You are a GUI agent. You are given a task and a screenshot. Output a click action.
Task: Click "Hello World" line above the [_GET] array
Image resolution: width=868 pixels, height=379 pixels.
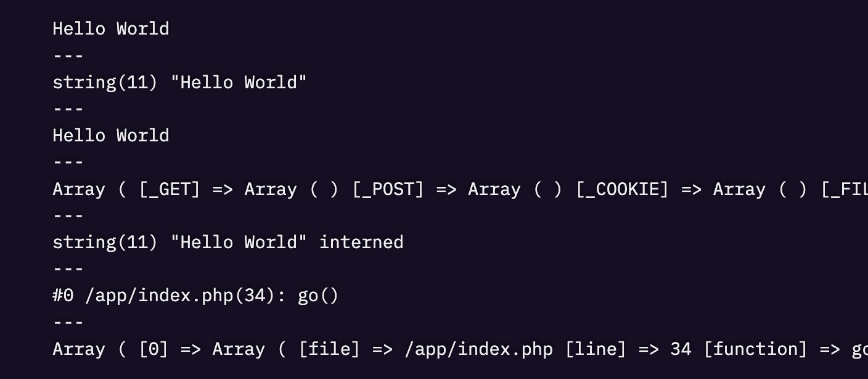click(111, 136)
